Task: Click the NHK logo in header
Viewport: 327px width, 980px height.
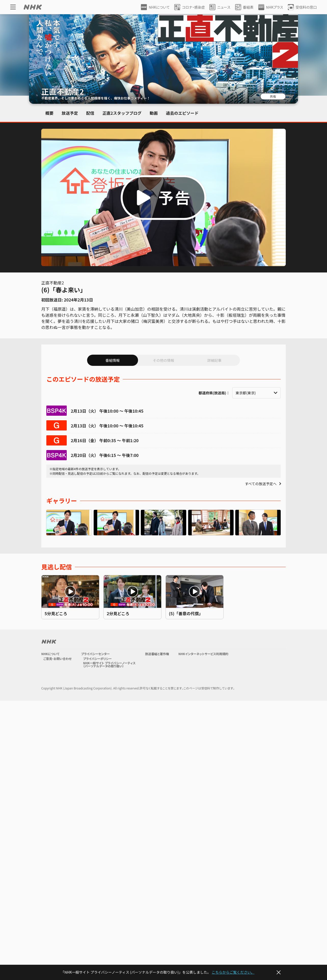Action: click(x=33, y=7)
